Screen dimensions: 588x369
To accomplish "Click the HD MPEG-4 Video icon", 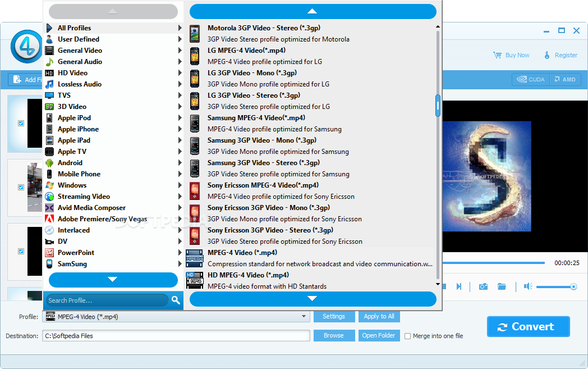I will (195, 280).
